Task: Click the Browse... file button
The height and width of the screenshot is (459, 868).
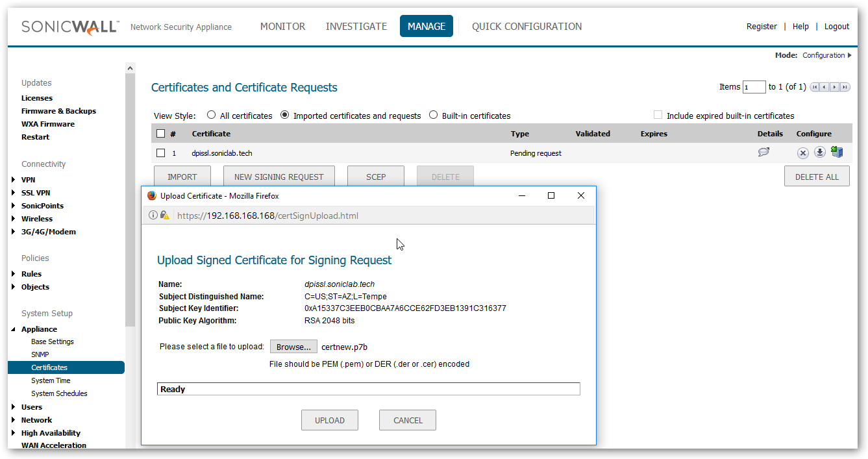Action: click(294, 347)
